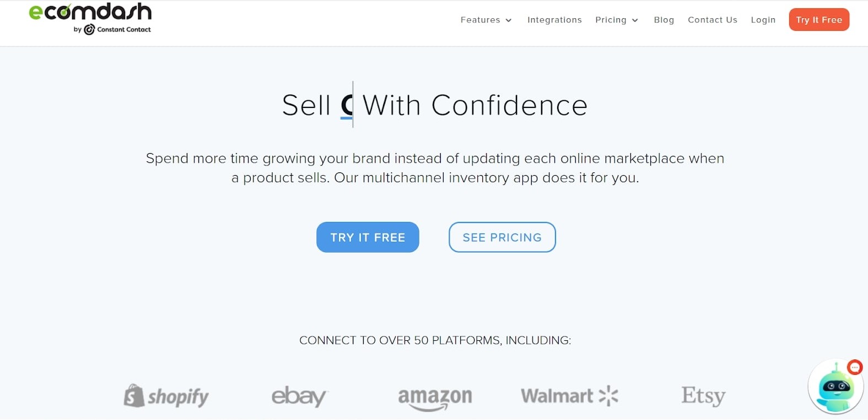This screenshot has height=420, width=868.
Task: Open the Contact Us page link
Action: [x=713, y=20]
